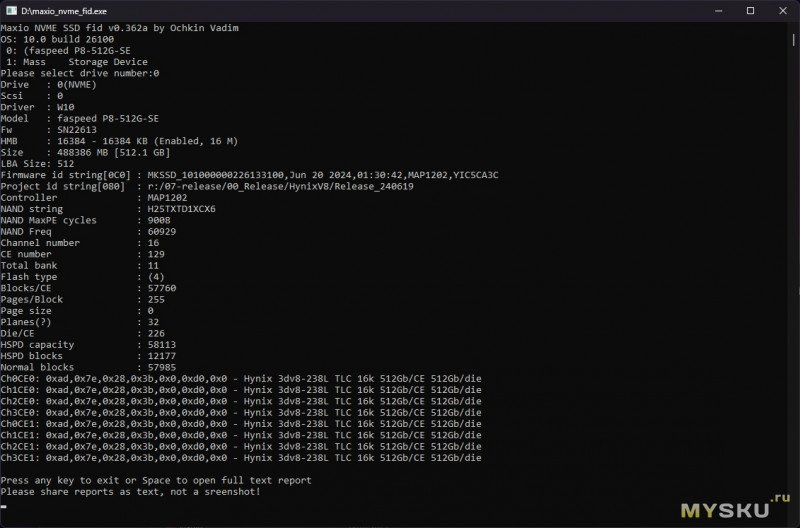Click the Ch3CE1 Hynix flash line
The image size is (800, 528).
pos(241,458)
